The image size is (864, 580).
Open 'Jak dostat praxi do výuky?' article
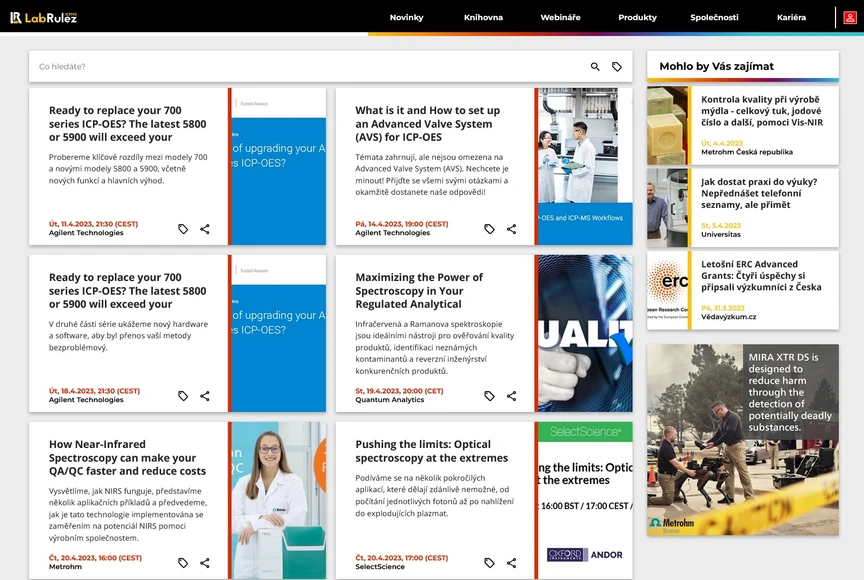(759, 193)
